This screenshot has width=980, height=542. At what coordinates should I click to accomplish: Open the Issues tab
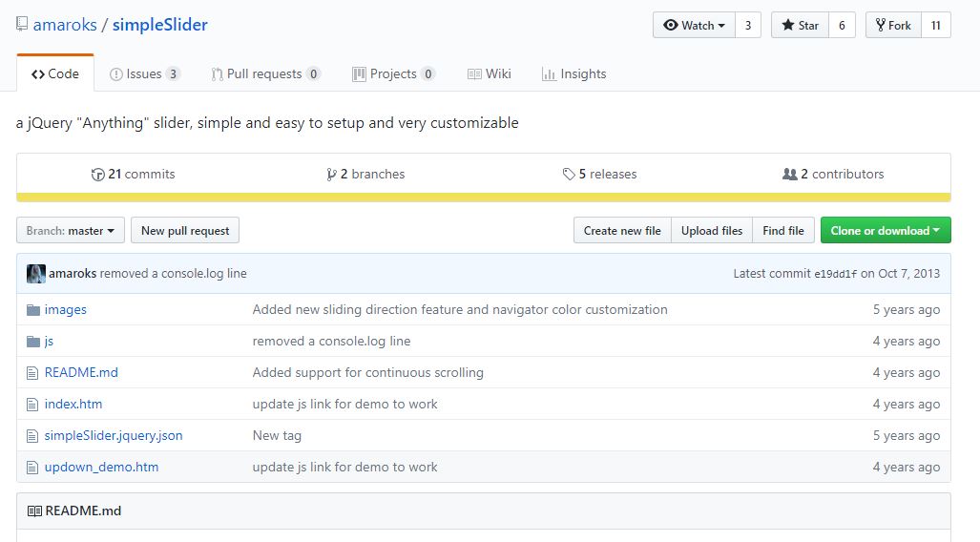[x=145, y=73]
